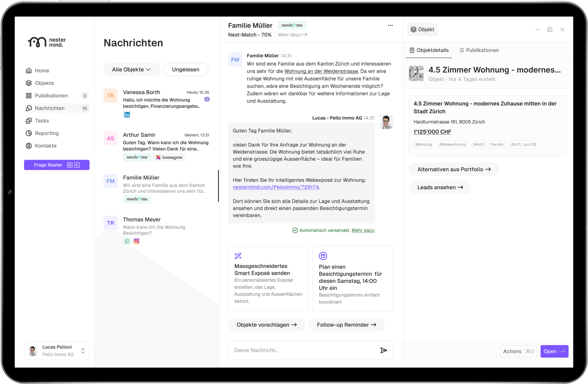Send message with the paper plane icon
The image size is (588, 384).
[x=384, y=350]
